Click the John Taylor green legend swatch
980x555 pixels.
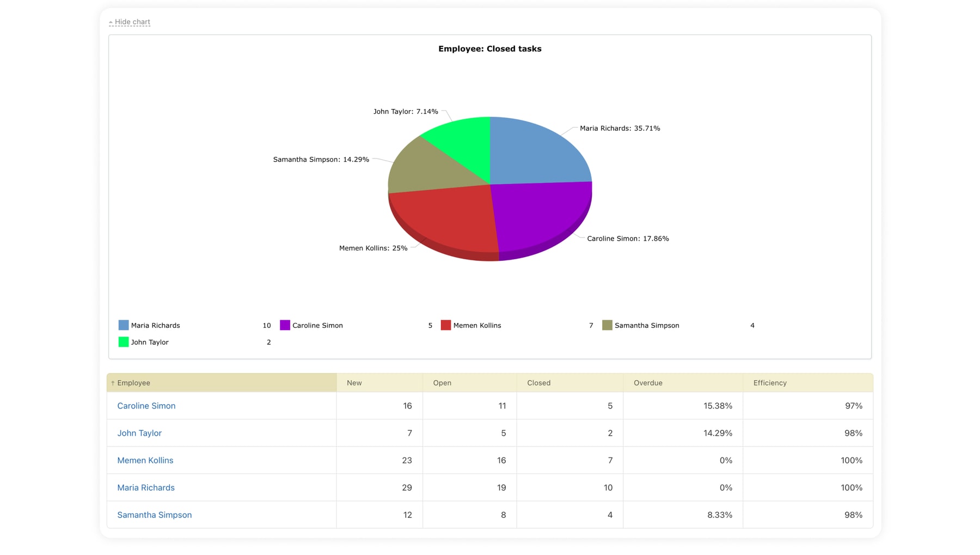point(124,342)
